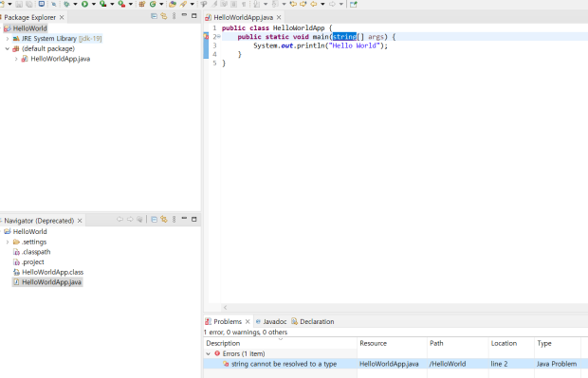The width and height of the screenshot is (588, 378).
Task: Expand the .settings folder in Navigator
Action: coord(8,242)
